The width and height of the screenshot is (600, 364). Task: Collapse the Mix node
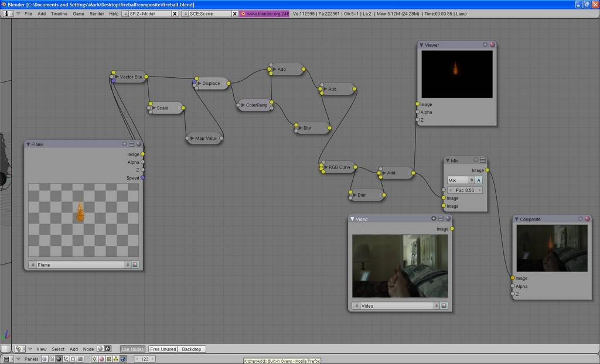pos(447,160)
